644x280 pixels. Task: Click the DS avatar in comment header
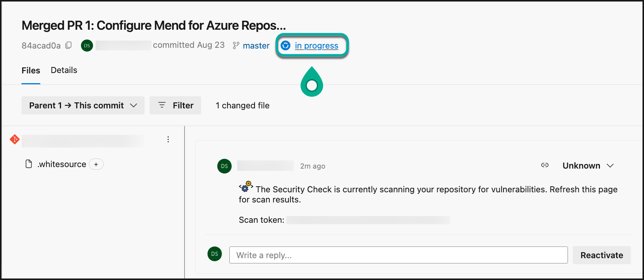(224, 166)
